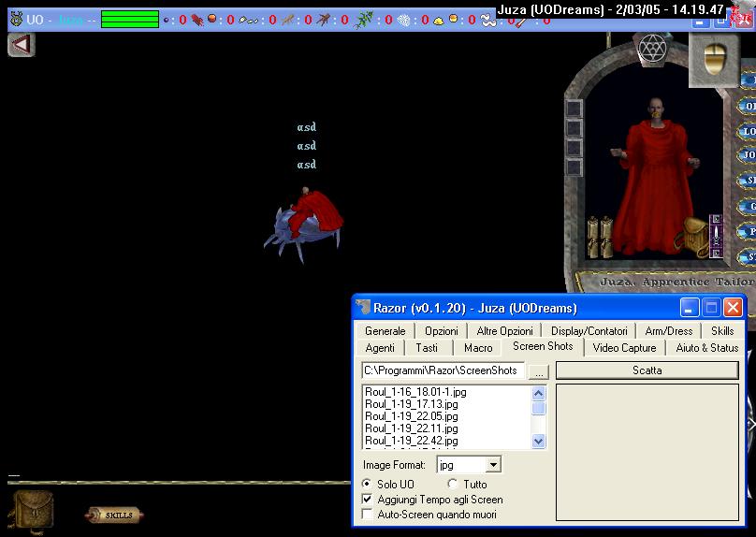
Task: Click the Juza, Apprentice Tailor name plate
Action: (675, 282)
